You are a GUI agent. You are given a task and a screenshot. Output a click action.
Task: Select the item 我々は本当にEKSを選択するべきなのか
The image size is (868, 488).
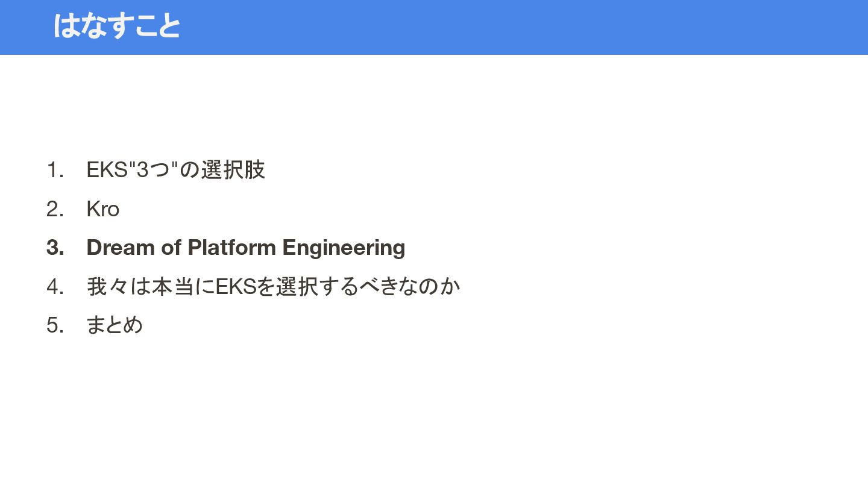[x=273, y=286]
